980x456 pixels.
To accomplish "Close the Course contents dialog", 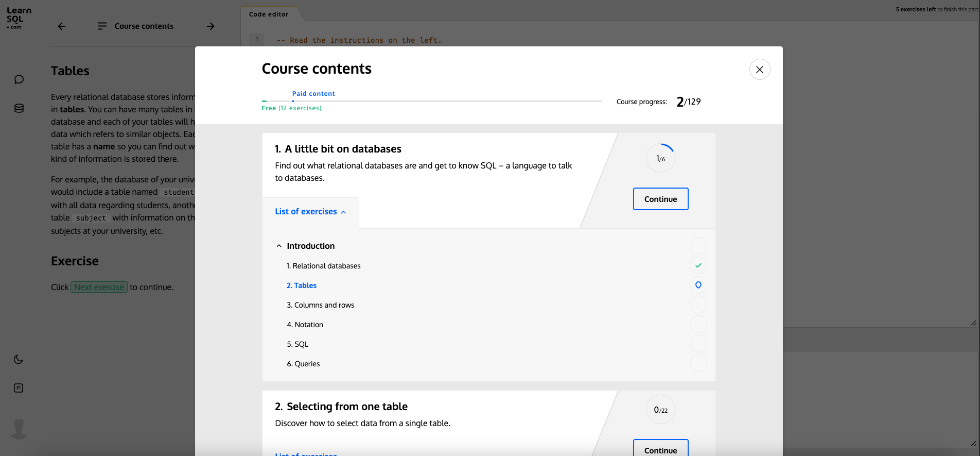I will point(760,70).
